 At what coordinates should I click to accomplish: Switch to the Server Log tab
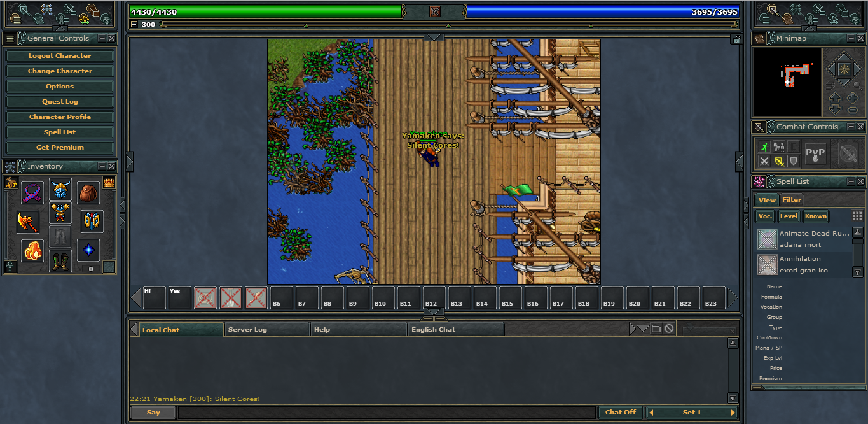pos(267,329)
